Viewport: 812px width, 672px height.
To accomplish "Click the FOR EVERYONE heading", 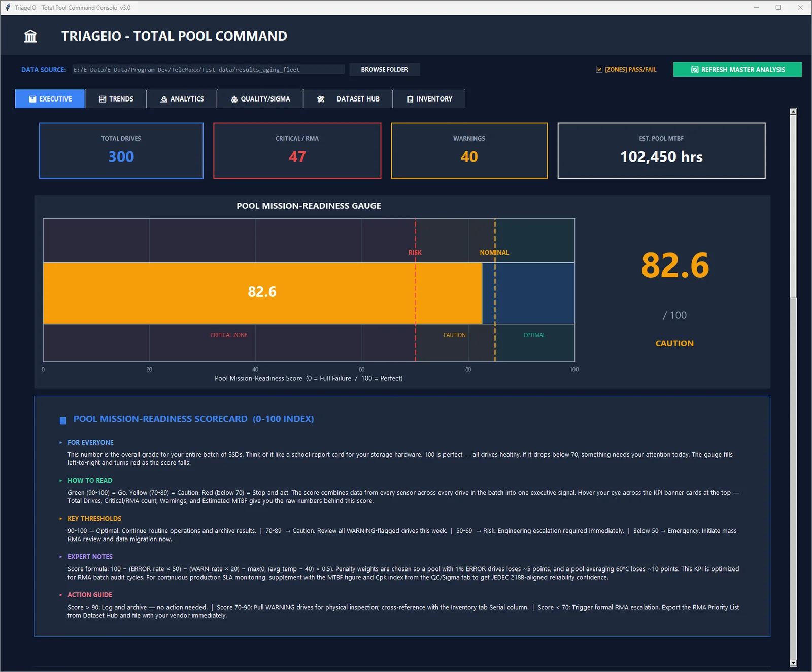I will (x=90, y=443).
